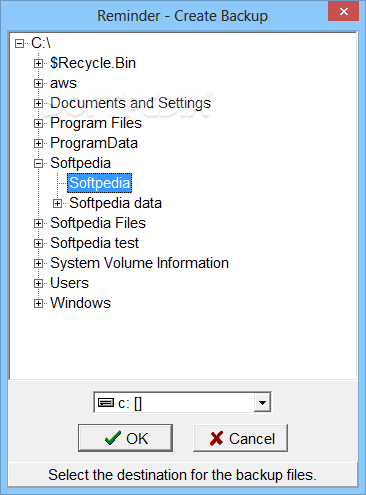
Task: Expand the $Recycle.Bin folder
Action: coord(39,64)
